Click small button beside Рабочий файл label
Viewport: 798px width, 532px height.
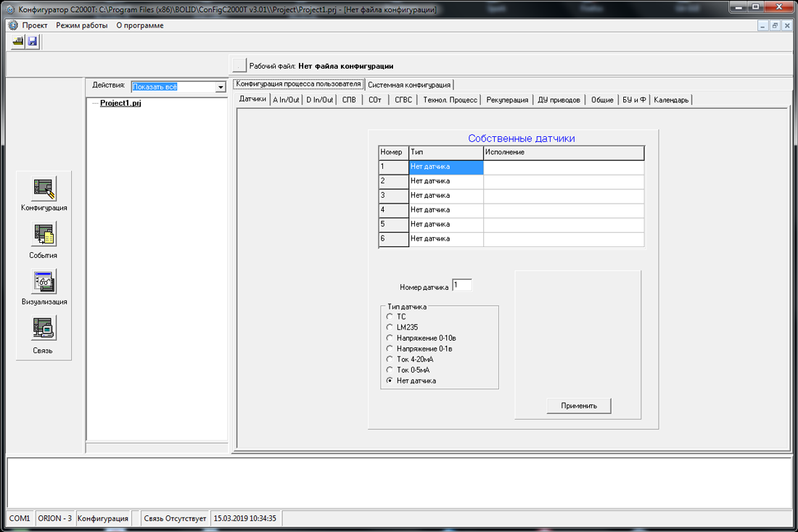tap(239, 66)
